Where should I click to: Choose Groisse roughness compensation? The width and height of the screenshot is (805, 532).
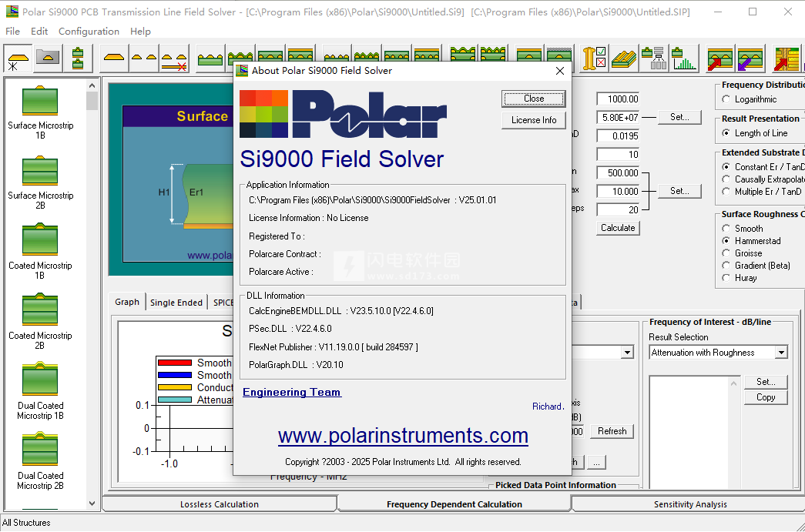[x=726, y=253]
